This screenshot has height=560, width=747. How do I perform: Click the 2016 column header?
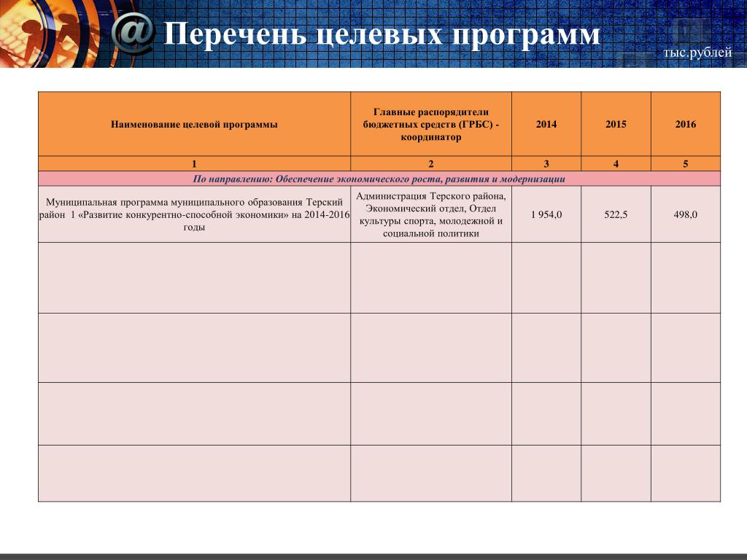tap(686, 124)
